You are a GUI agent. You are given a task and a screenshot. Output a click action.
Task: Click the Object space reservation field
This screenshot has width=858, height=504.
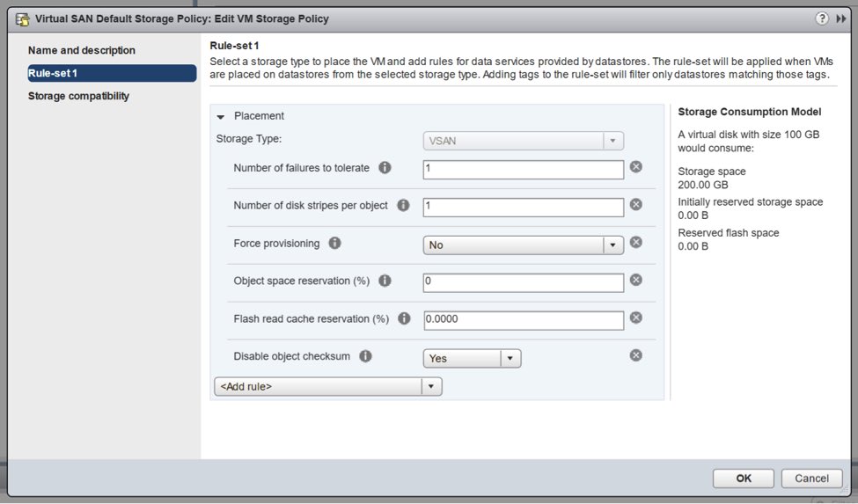pyautogui.click(x=523, y=282)
